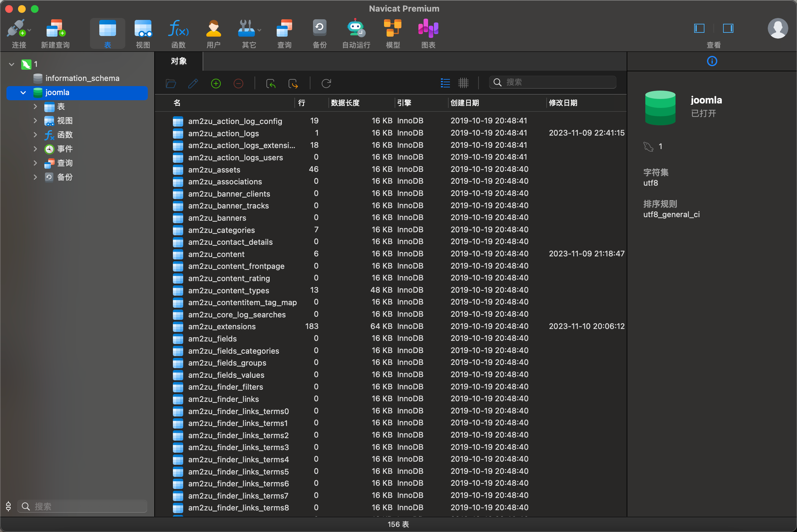Select the am2zu_finder_links_terms8 table row
797x532 pixels.
(391, 508)
